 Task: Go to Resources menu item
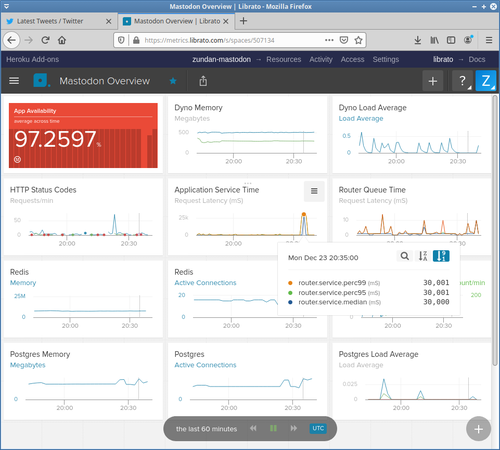click(284, 59)
